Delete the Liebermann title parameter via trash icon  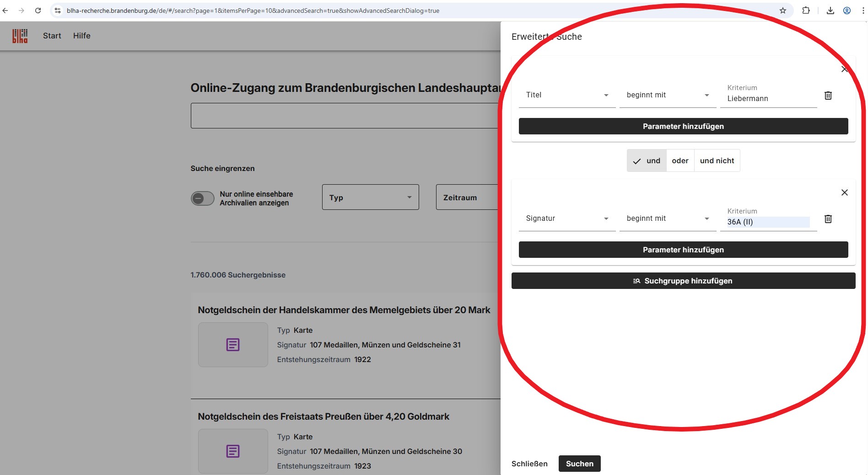point(828,95)
